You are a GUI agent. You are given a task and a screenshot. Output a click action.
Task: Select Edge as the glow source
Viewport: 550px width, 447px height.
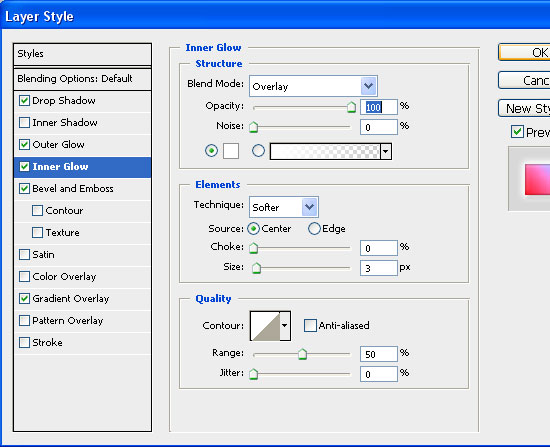pyautogui.click(x=314, y=229)
